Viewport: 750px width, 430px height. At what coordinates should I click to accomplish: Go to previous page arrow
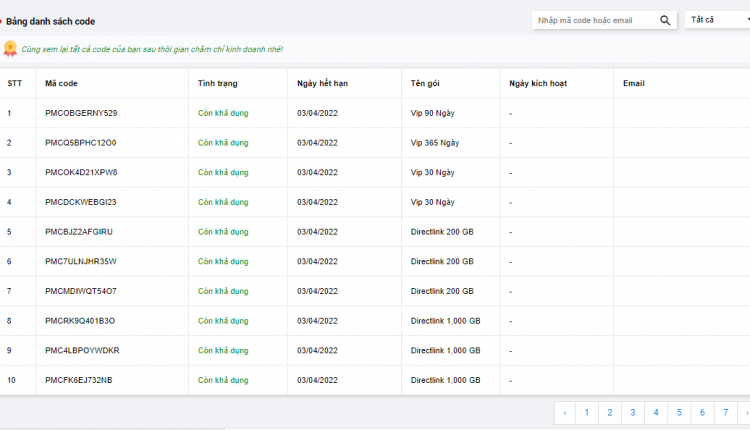coord(565,413)
